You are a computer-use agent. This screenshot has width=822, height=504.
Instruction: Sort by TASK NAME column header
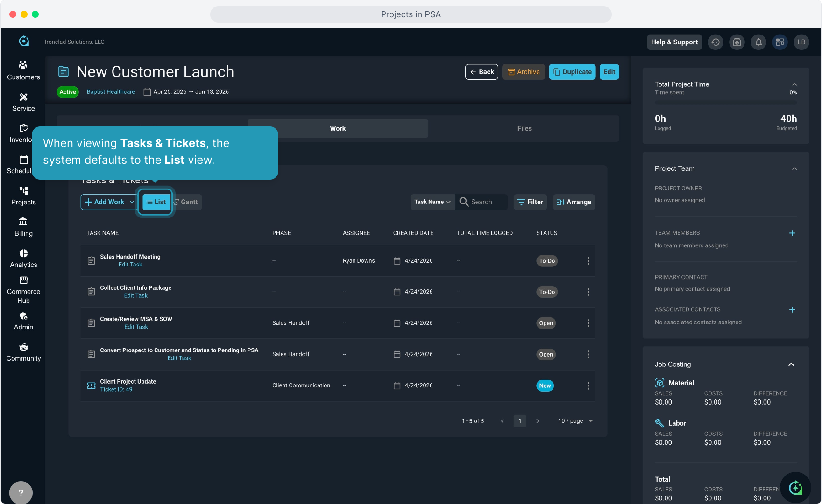click(x=103, y=233)
